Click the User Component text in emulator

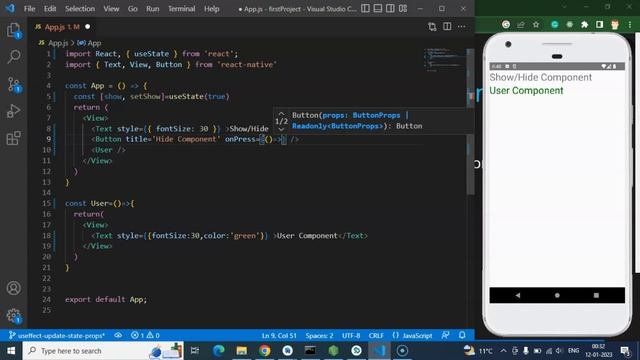(526, 91)
